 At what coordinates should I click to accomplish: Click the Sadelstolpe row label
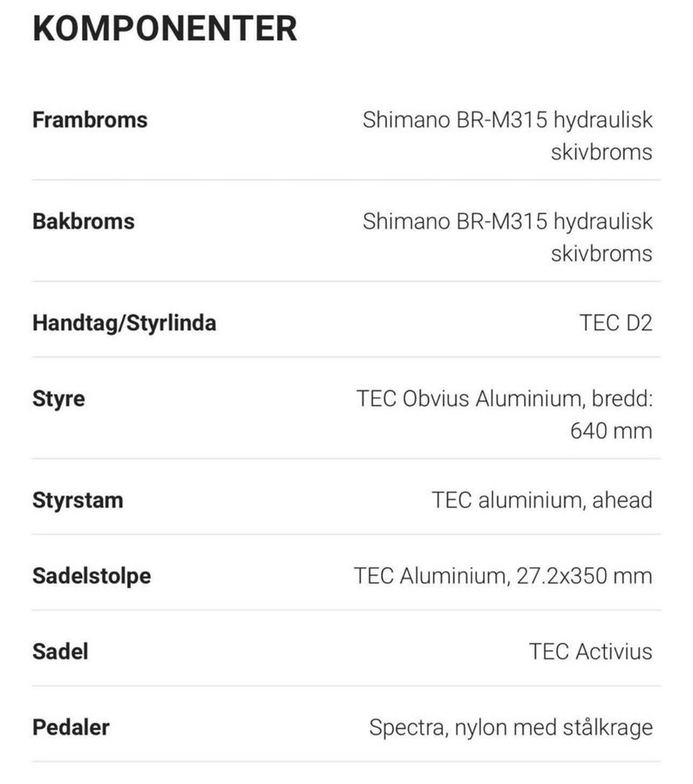click(x=92, y=576)
